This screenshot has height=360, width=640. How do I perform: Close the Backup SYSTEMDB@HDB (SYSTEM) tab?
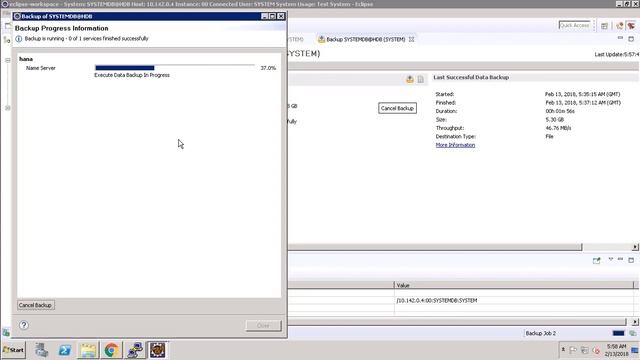(x=411, y=40)
